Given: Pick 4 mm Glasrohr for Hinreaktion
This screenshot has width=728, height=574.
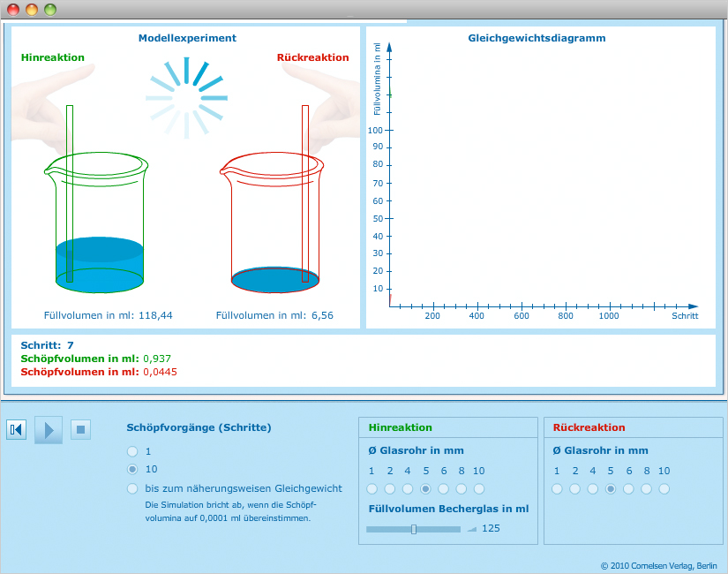Looking at the screenshot, I should (x=408, y=488).
